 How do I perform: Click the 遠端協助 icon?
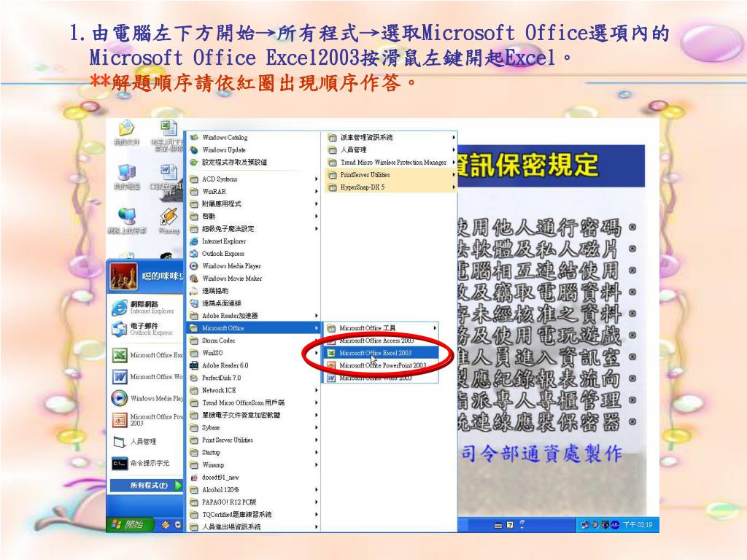tap(194, 290)
